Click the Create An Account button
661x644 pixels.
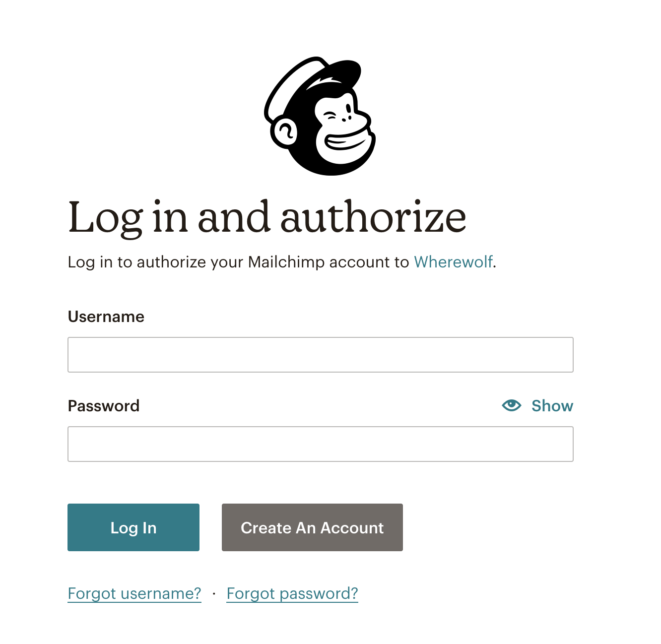tap(312, 527)
